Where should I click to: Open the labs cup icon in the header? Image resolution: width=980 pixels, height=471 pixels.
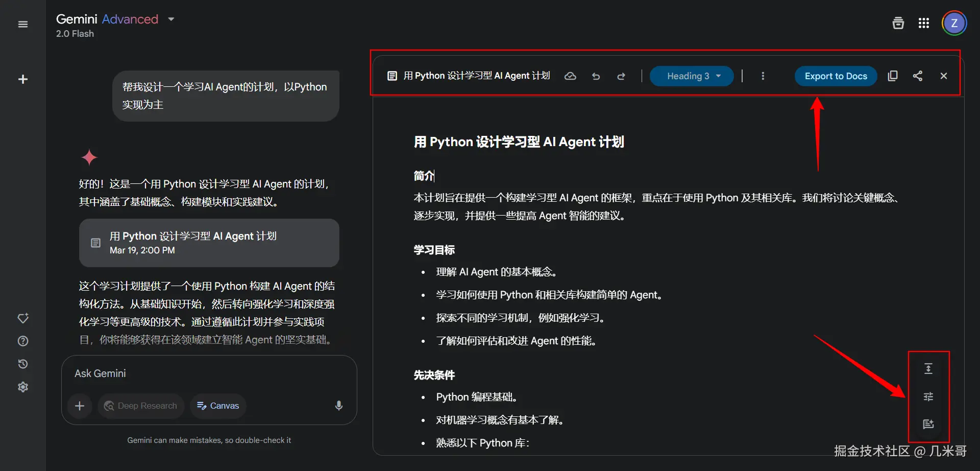898,23
